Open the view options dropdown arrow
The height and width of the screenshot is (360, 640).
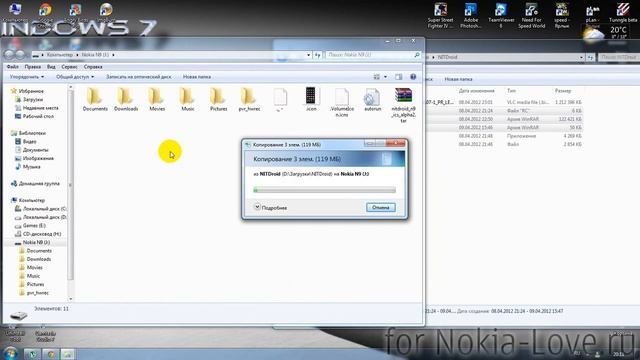tap(385, 77)
